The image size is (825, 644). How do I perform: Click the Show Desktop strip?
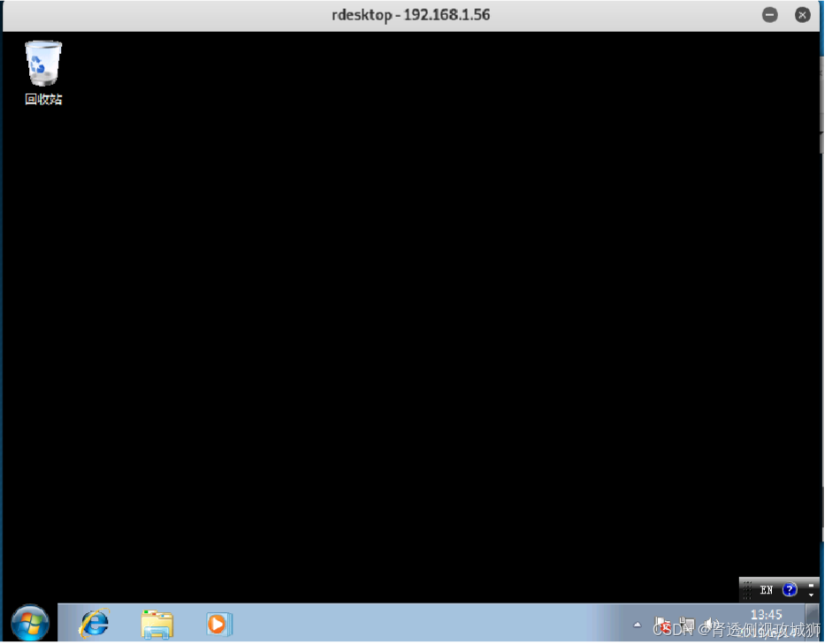click(x=813, y=623)
